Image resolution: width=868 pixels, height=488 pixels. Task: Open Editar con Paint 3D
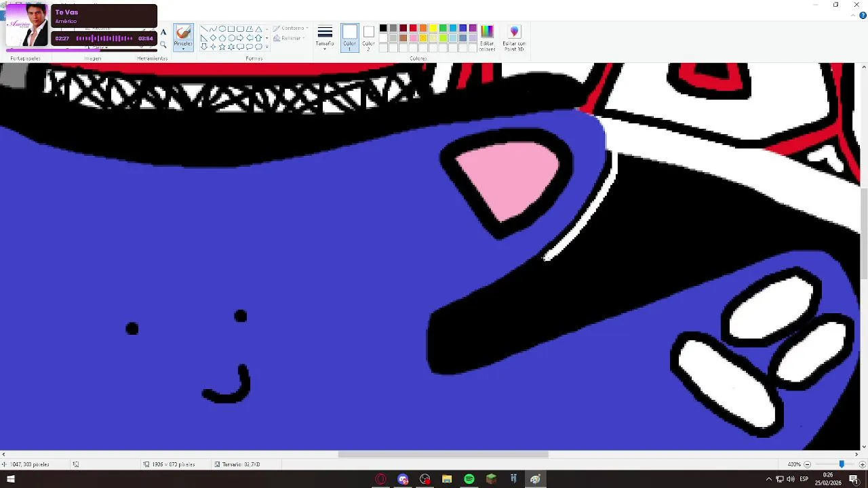(514, 38)
